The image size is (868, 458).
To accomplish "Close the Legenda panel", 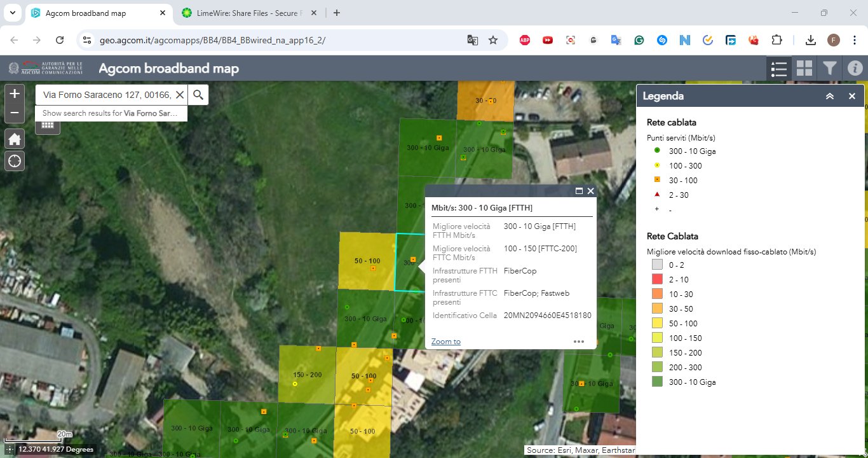I will 852,96.
